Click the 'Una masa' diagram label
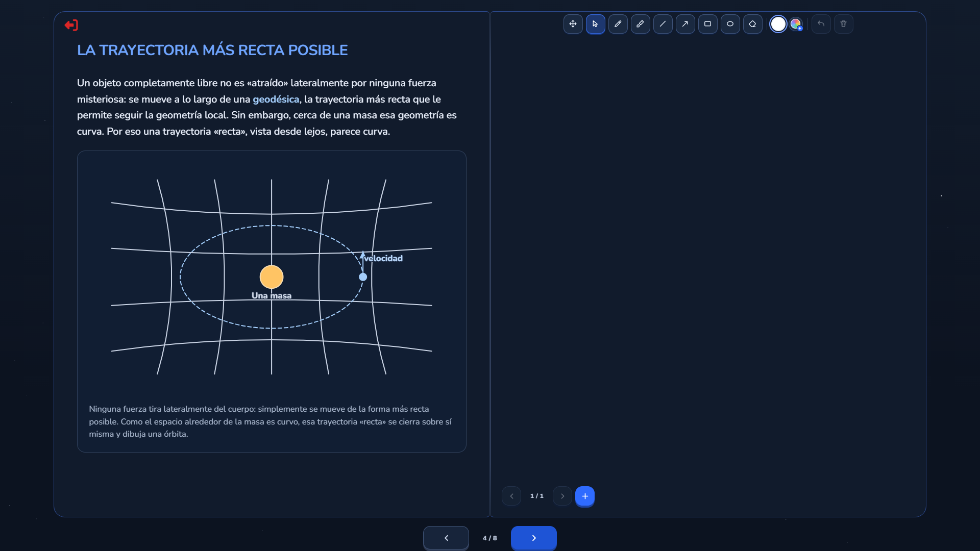The width and height of the screenshot is (980, 551). tap(272, 295)
